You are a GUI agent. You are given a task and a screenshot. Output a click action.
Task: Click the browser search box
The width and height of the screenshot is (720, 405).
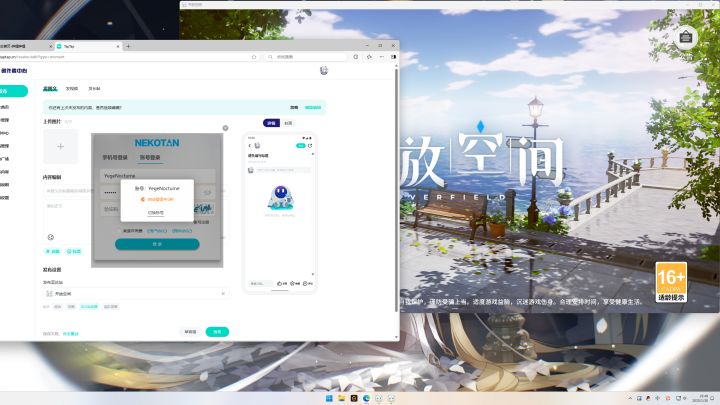click(306, 57)
